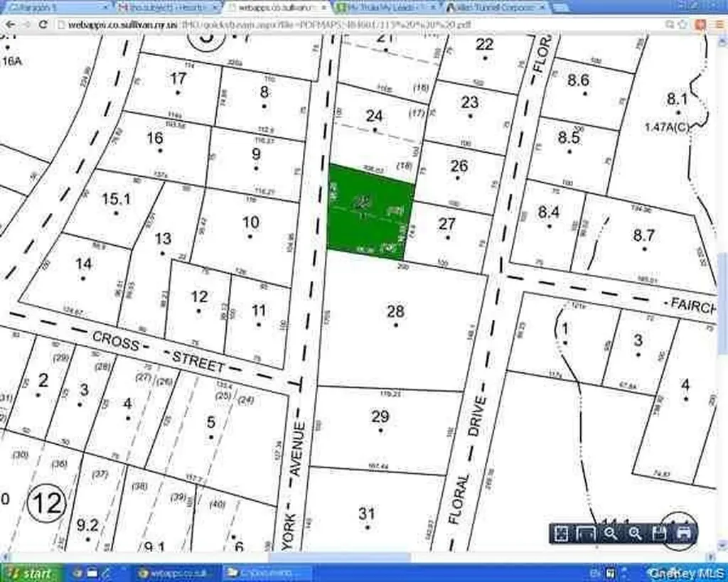Reload the page with the refresh icon

click(x=43, y=24)
